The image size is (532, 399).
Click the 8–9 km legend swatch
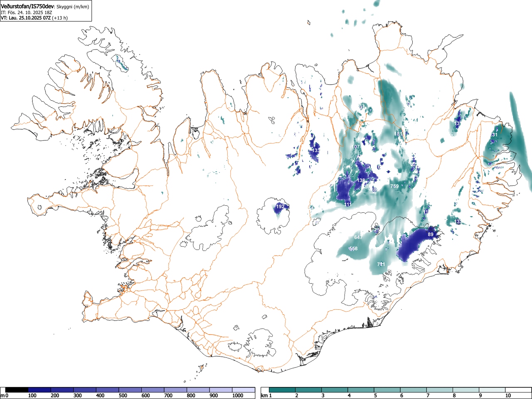pos(465,390)
